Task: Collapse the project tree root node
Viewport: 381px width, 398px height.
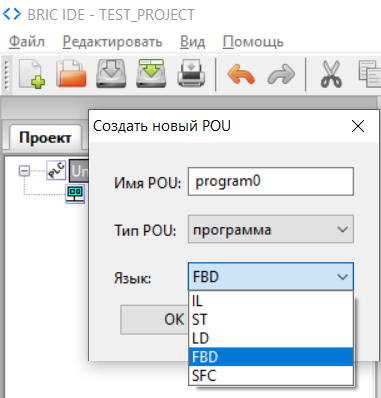Action: tap(24, 171)
